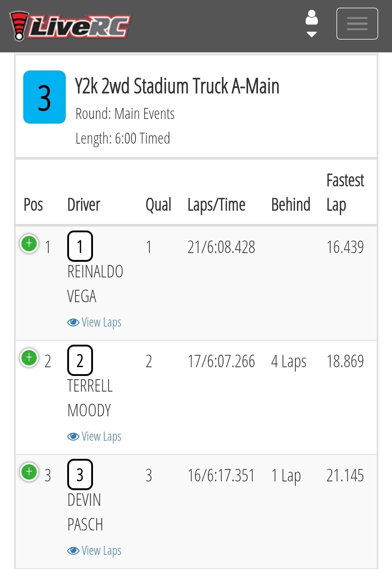This screenshot has height=569, width=392.
Task: Select the Y2k 2wd Stadium Truck A-Main title
Action: coord(177,86)
